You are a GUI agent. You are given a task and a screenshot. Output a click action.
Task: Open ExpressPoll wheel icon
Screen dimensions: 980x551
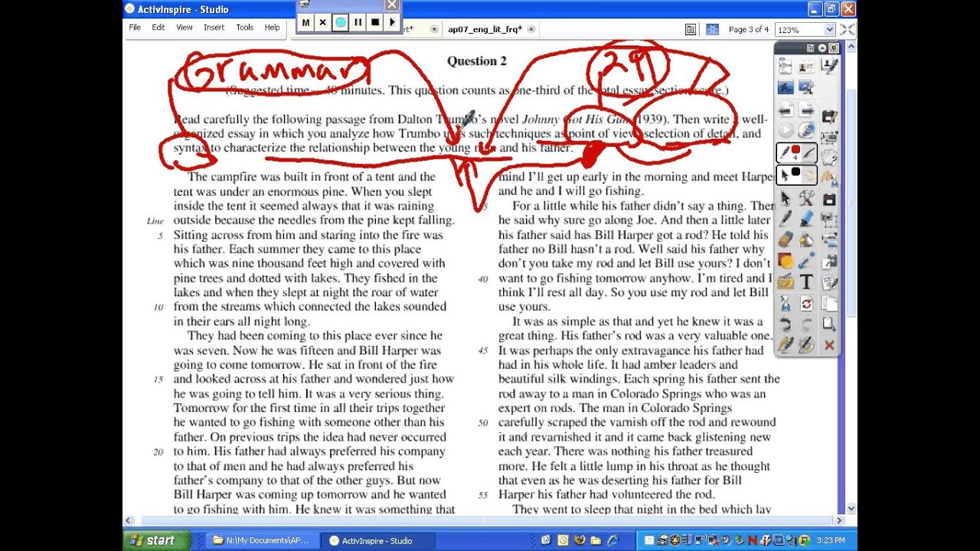pos(806,130)
